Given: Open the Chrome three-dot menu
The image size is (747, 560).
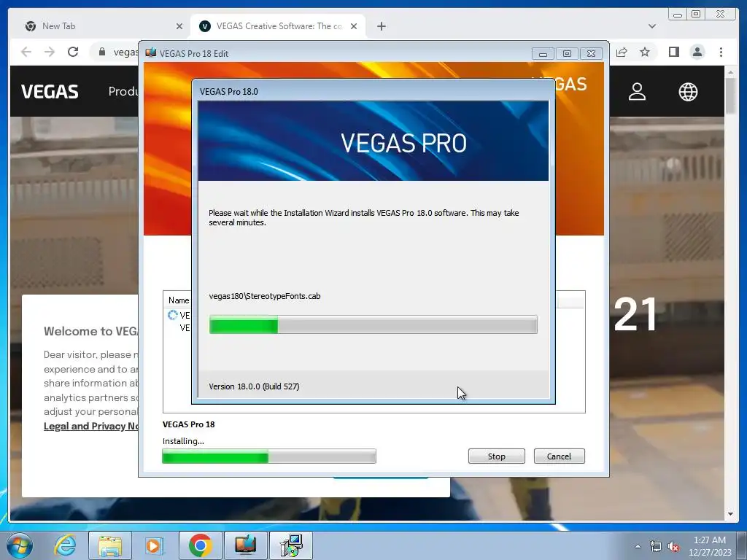Looking at the screenshot, I should pos(721,52).
